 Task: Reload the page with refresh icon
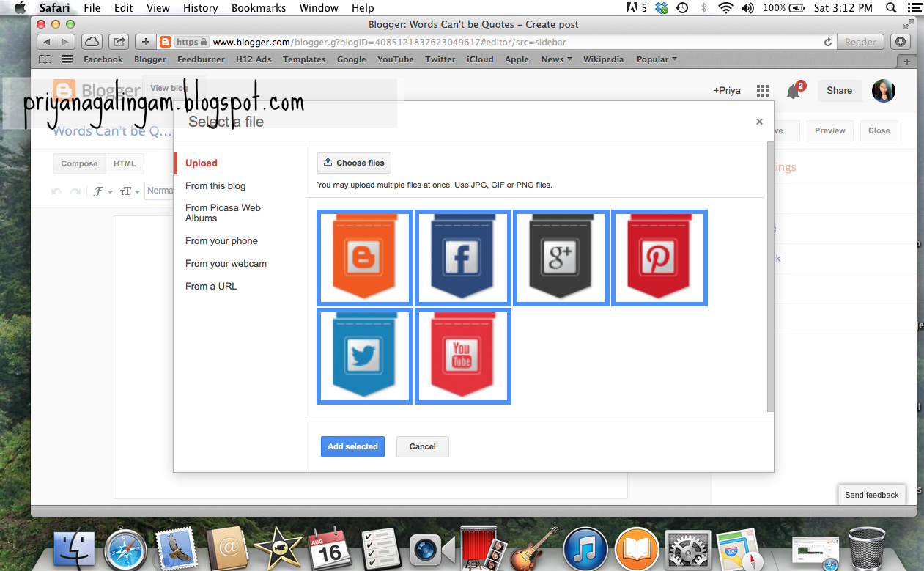[828, 42]
